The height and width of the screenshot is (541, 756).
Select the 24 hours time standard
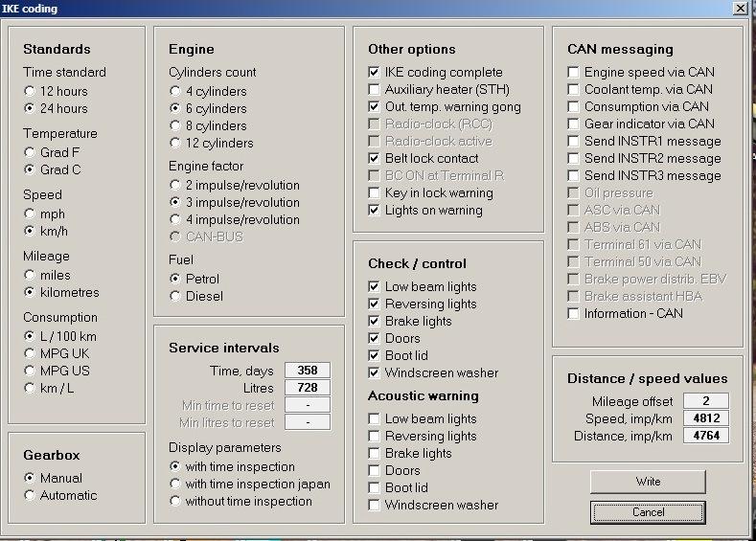click(30, 108)
